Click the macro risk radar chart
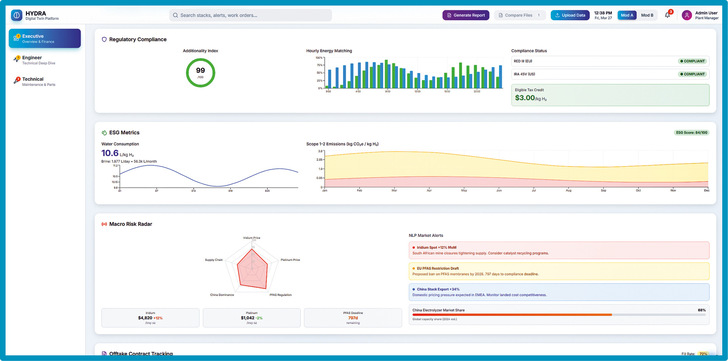This screenshot has width=728, height=361. [x=252, y=268]
